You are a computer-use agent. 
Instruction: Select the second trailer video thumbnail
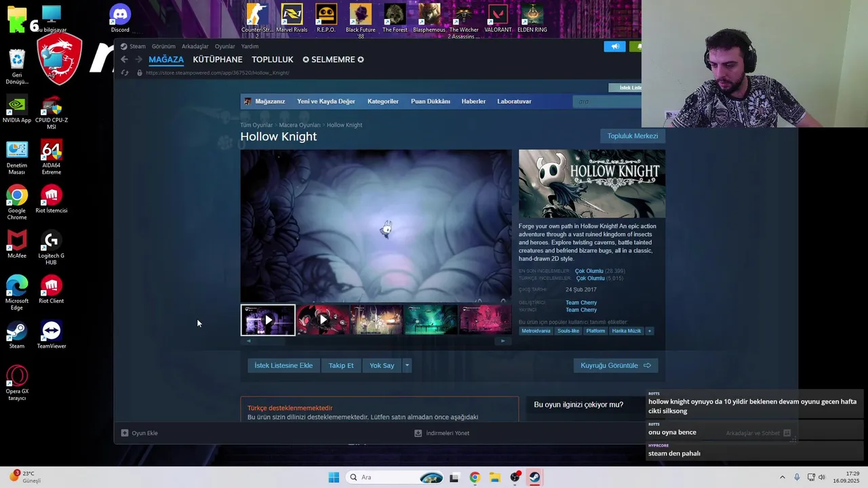(323, 320)
